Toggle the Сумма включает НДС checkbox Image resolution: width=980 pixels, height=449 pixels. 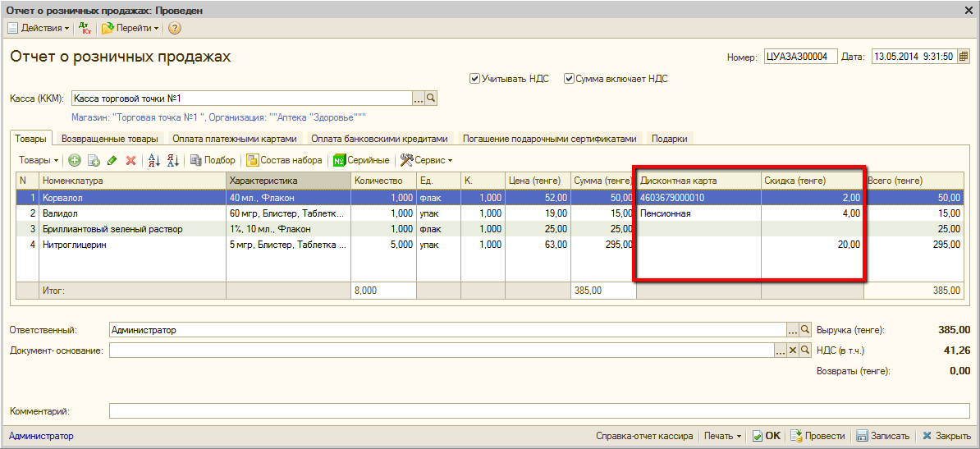568,79
